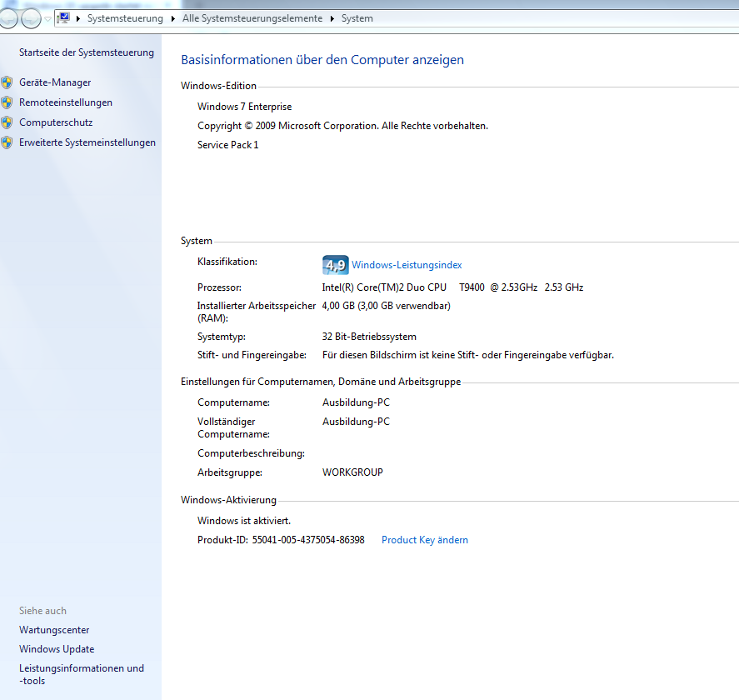The width and height of the screenshot is (739, 700).
Task: Click the Computername value Ausbildung-PC
Action: 356,402
